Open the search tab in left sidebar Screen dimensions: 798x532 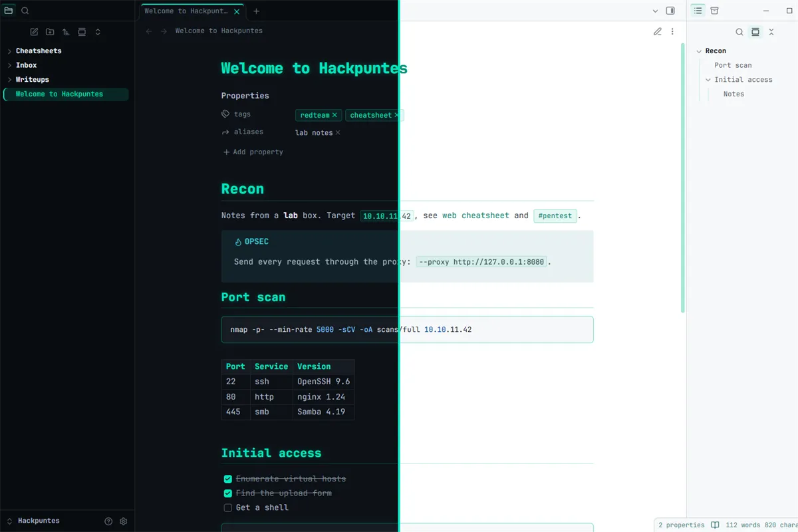tap(25, 11)
